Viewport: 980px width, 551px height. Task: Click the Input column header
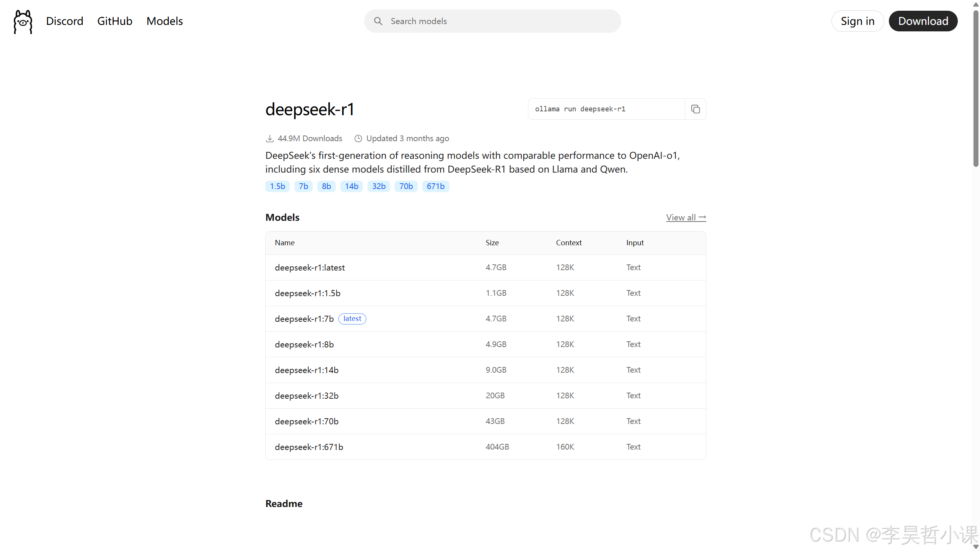pyautogui.click(x=635, y=243)
